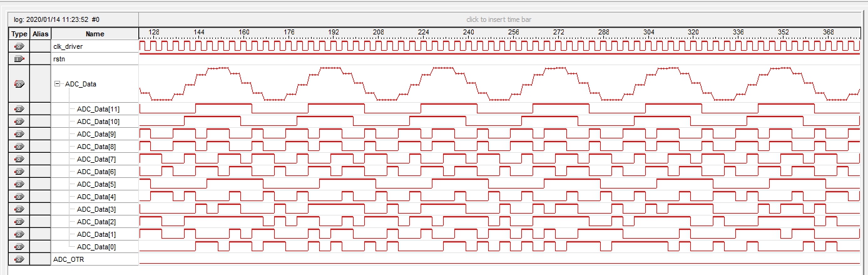
Task: Click sample 192 on the time ruler
Action: (x=334, y=32)
